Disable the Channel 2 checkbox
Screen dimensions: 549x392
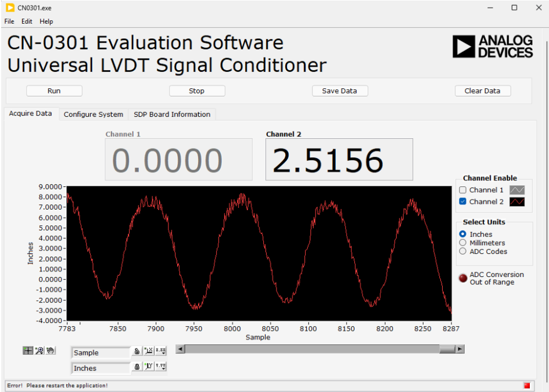463,202
